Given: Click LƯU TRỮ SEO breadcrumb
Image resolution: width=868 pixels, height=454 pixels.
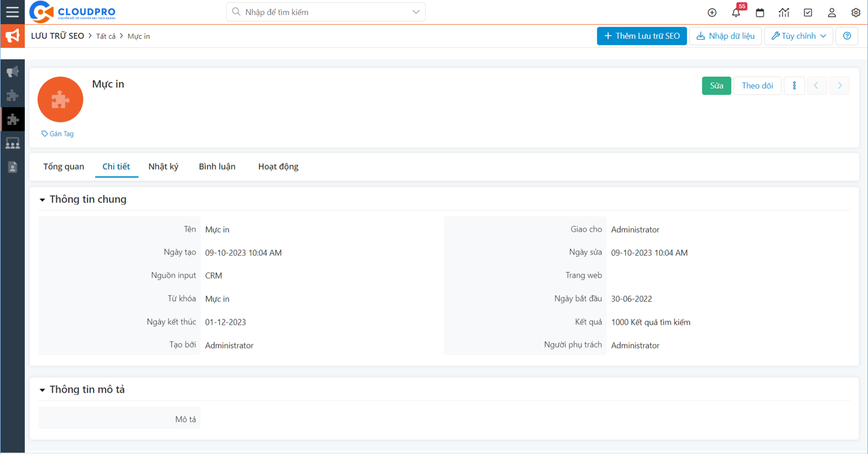Looking at the screenshot, I should (x=58, y=36).
